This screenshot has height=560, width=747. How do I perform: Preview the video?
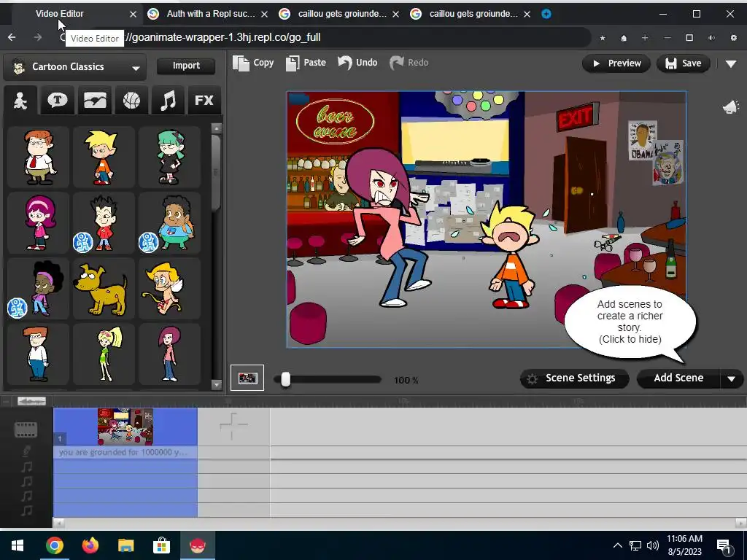(x=616, y=63)
